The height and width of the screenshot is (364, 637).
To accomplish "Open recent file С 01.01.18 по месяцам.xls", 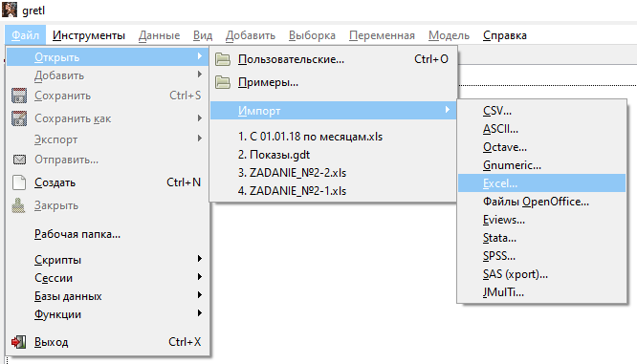I will tap(334, 137).
